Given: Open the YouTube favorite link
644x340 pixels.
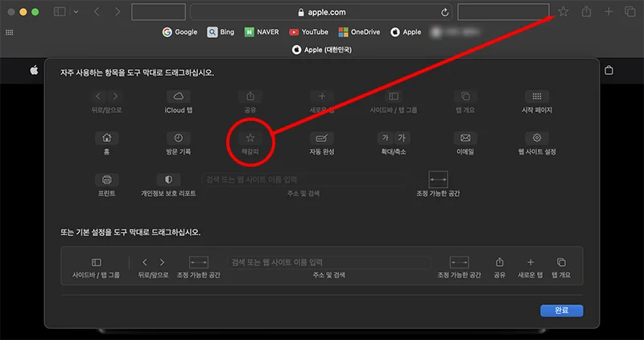Looking at the screenshot, I should pyautogui.click(x=308, y=32).
